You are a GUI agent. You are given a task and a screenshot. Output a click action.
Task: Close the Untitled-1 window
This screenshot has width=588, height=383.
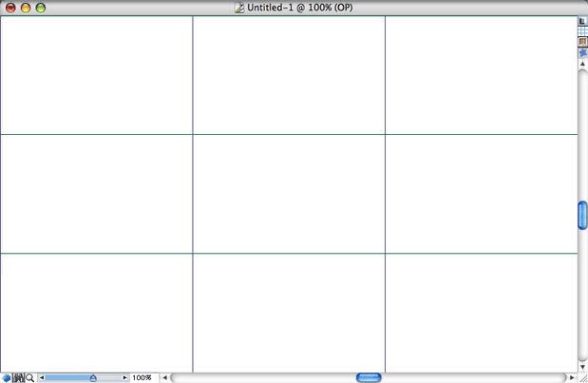click(10, 8)
